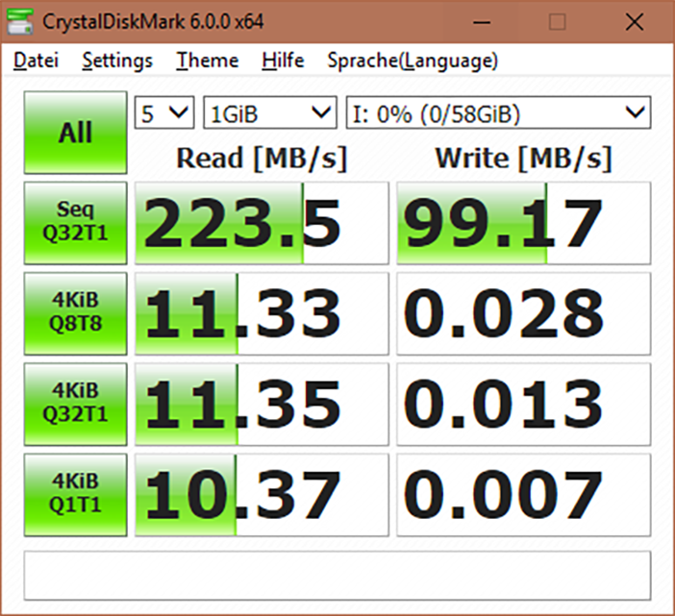This screenshot has height=616, width=675.
Task: Expand the test size dropdown showing 1GiB
Action: 270,112
